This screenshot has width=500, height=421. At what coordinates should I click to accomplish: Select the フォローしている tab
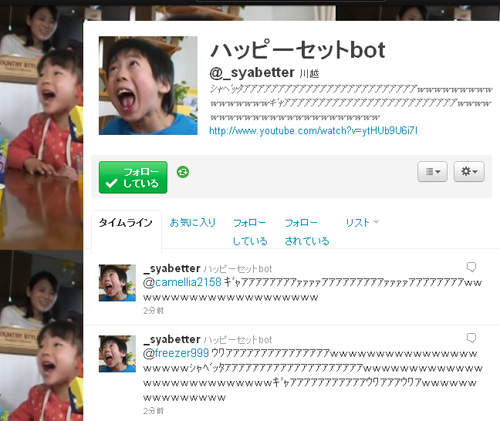pos(250,231)
